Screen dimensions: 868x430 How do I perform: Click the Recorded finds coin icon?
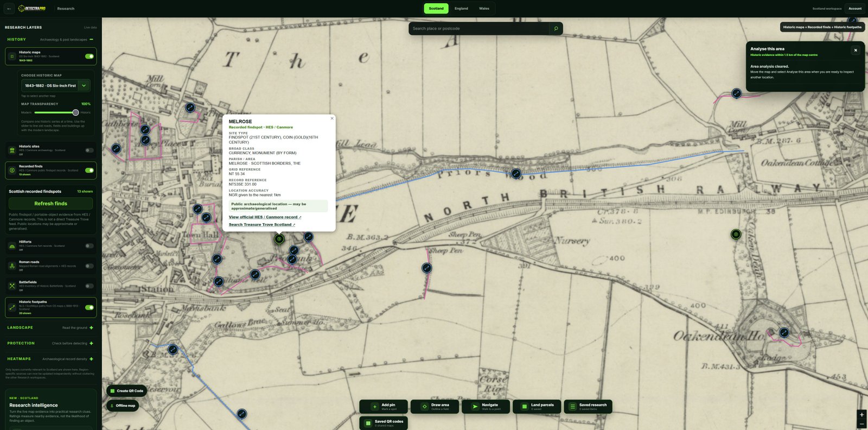[x=12, y=170]
